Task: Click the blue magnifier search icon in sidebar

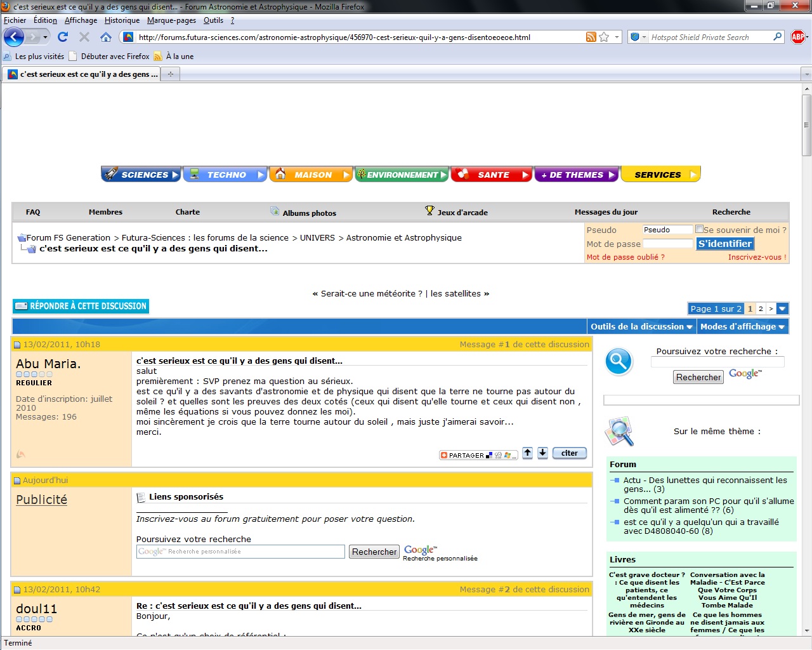Action: pos(619,362)
